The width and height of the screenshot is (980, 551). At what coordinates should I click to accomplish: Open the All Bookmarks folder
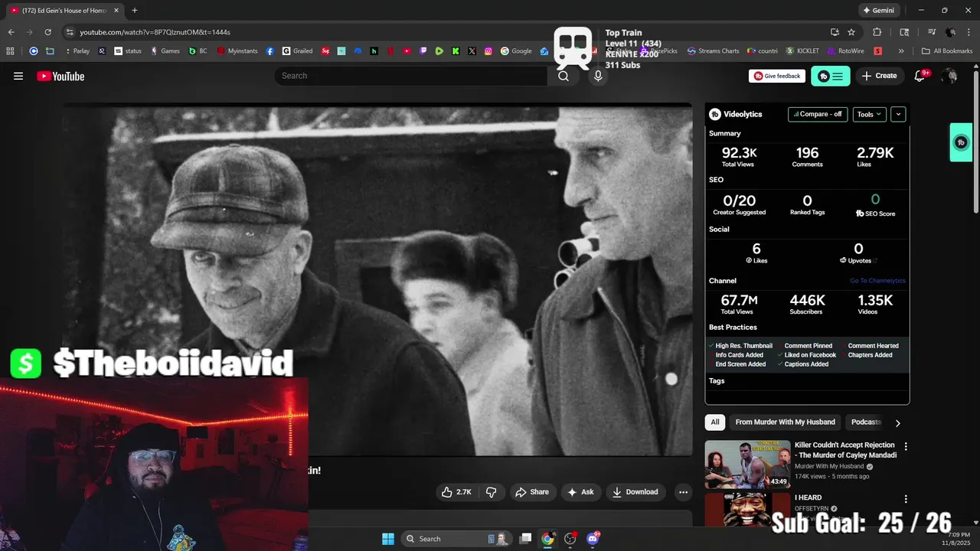click(x=947, y=51)
